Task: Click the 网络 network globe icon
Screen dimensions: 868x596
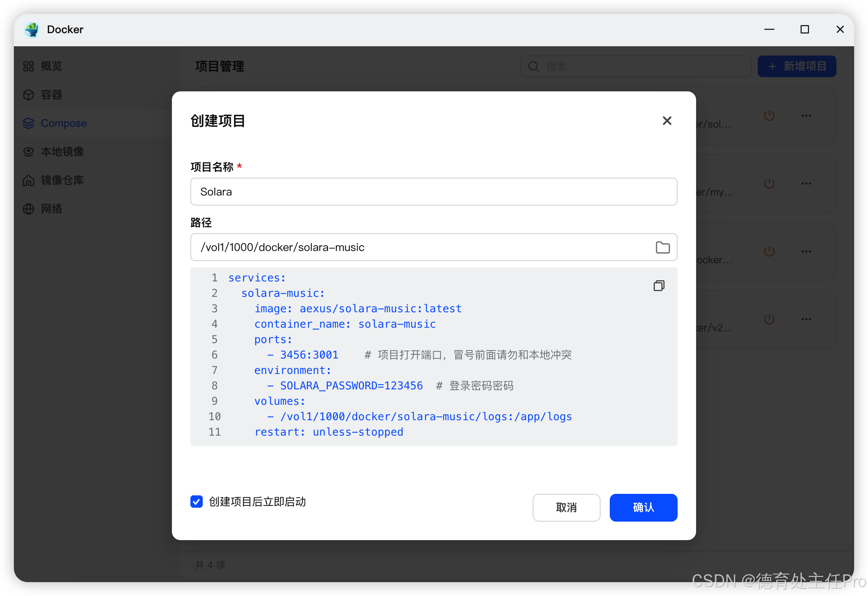Action: pyautogui.click(x=29, y=209)
